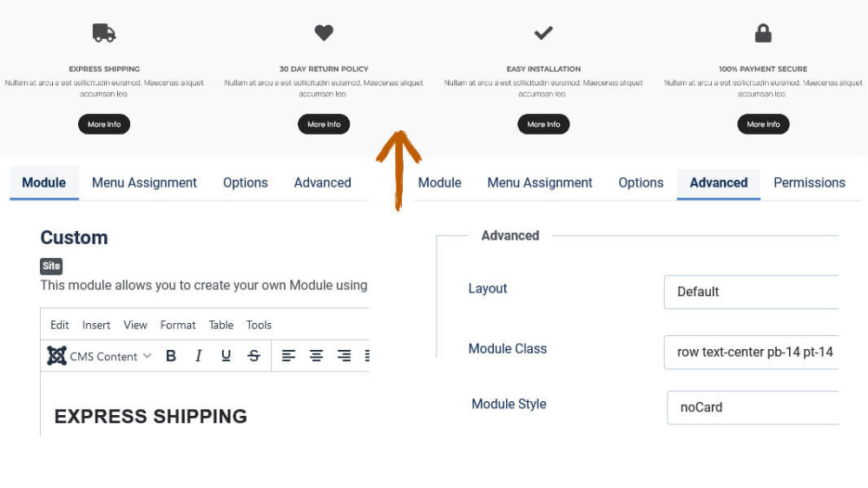Switch to the Menu Assignment tab on left
Image resolution: width=868 pixels, height=488 pixels.
pos(144,182)
